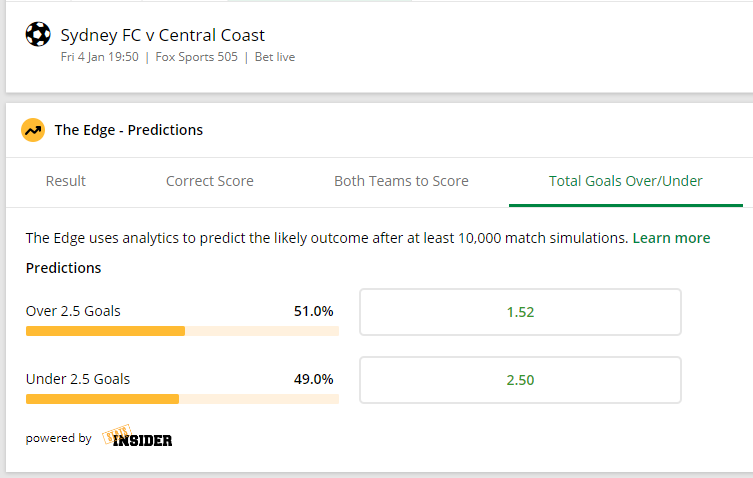
Task: Click the 51.0% Over prediction value
Action: coord(314,311)
